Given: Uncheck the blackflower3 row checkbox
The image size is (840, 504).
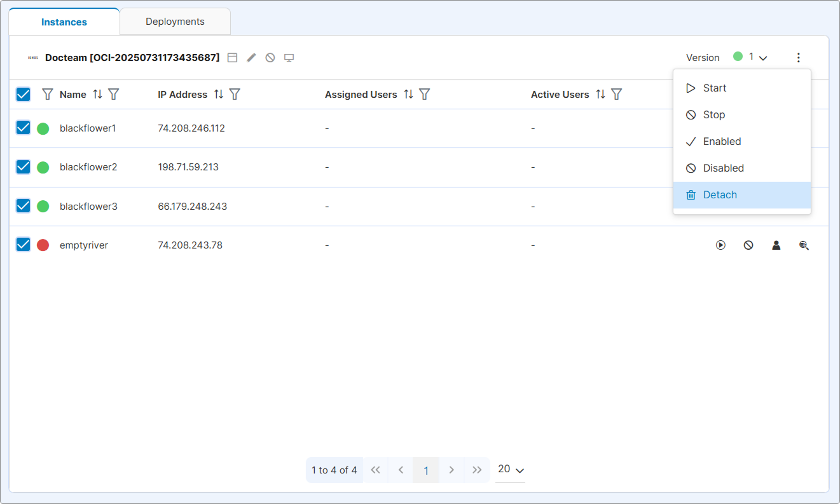Looking at the screenshot, I should pos(24,206).
